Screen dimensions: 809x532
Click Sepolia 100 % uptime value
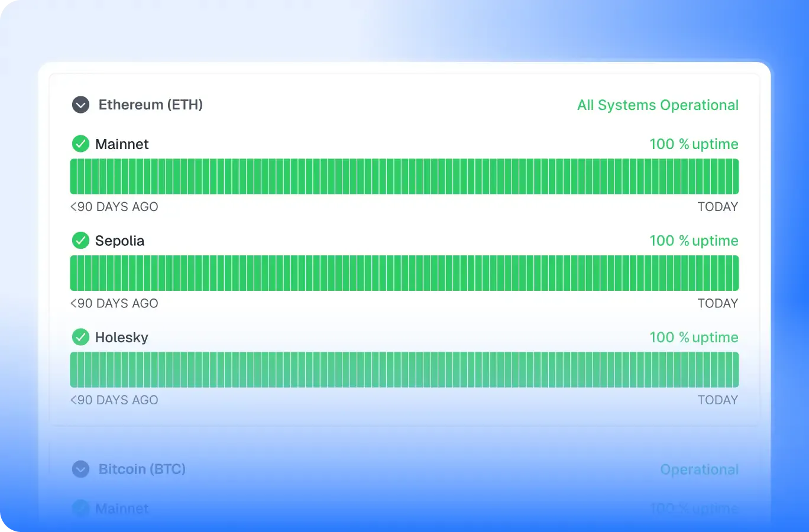tap(694, 241)
